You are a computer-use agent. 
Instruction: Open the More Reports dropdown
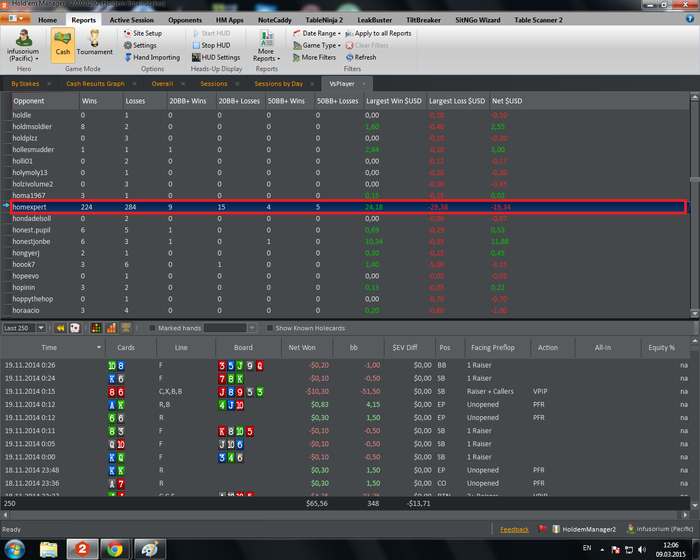coord(267,46)
